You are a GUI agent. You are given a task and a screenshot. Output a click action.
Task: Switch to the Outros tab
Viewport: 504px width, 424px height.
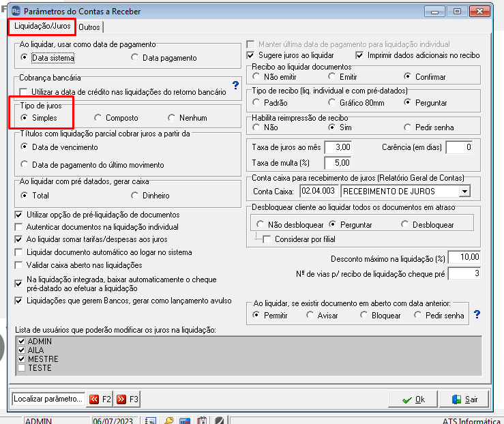tap(89, 27)
